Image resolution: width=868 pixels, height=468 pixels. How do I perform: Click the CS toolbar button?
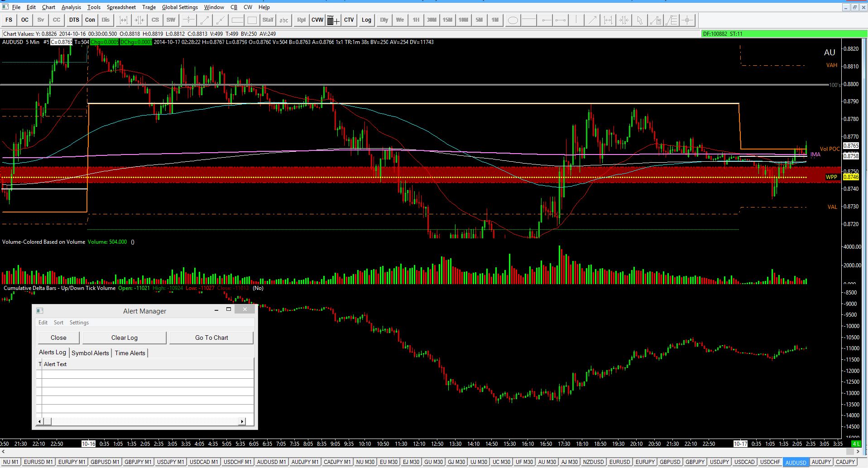tap(155, 20)
